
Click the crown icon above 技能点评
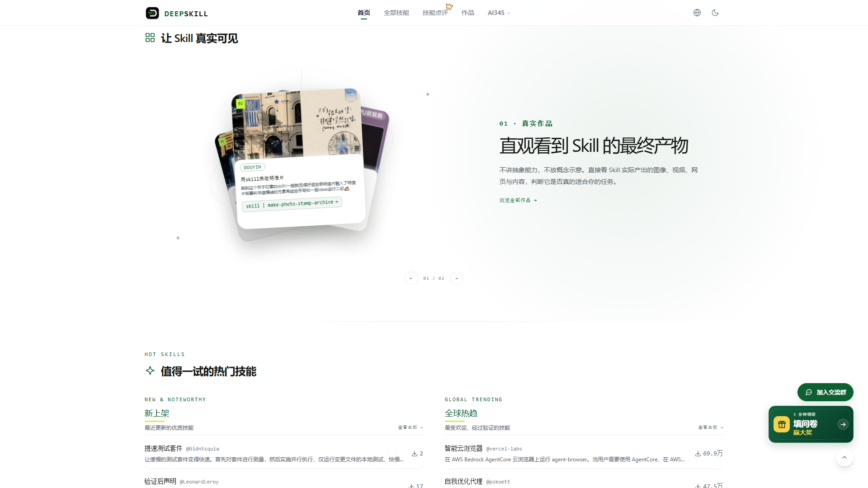click(449, 6)
